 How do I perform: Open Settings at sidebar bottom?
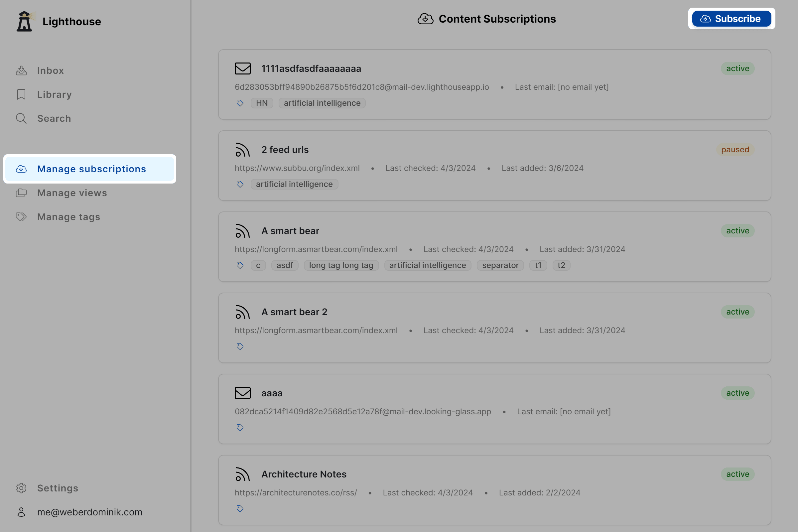57,488
